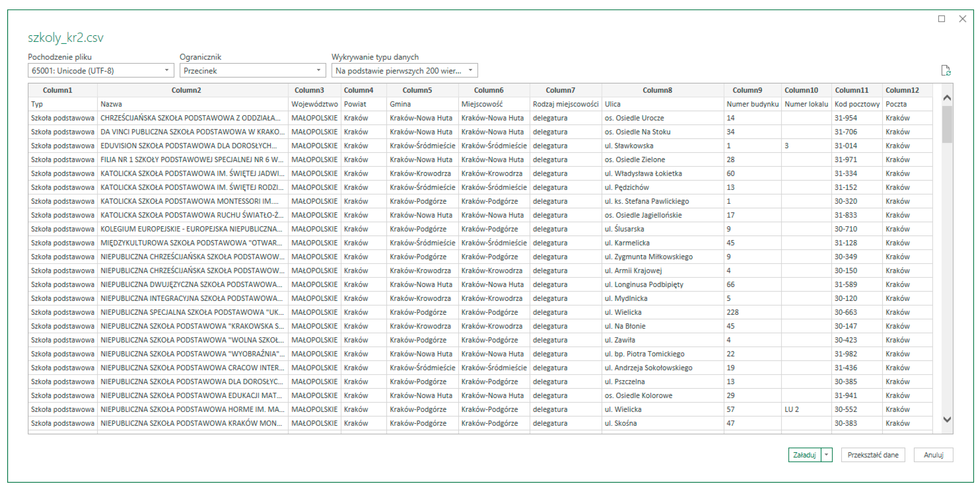This screenshot has height=495, width=980.
Task: Click the Przekształć dane button
Action: click(872, 455)
